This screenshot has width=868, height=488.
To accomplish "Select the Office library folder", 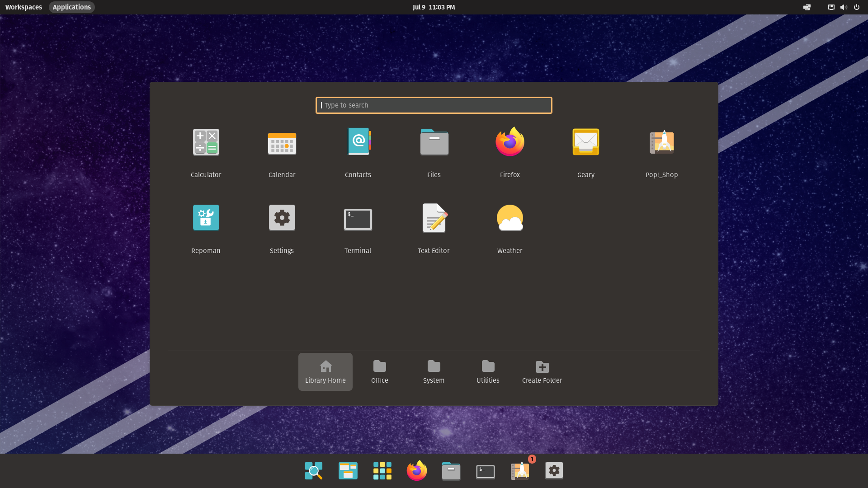I will tap(379, 371).
